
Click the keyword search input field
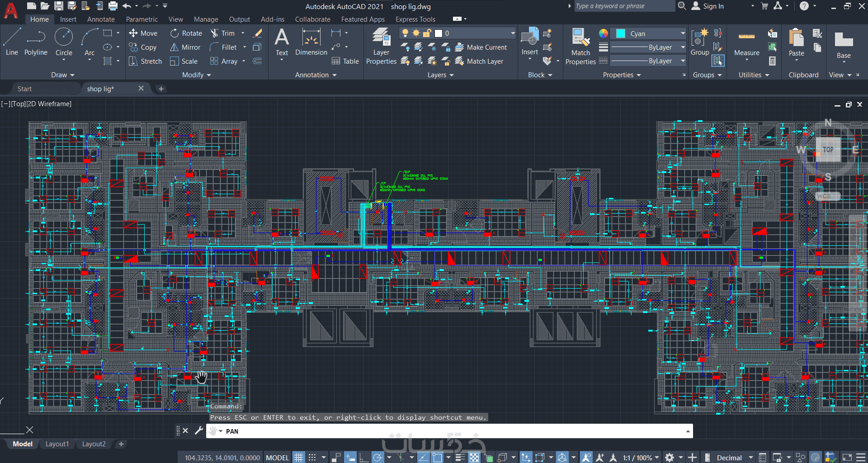pyautogui.click(x=624, y=6)
